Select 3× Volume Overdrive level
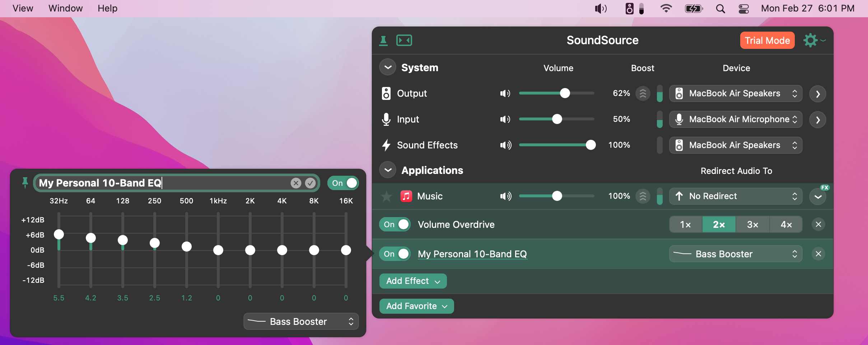Viewport: 868px width, 345px height. (753, 225)
